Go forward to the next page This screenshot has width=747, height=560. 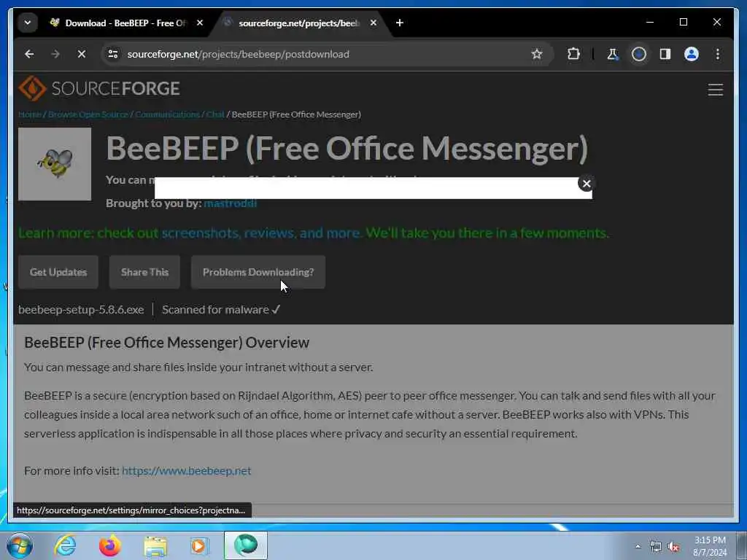(x=55, y=54)
